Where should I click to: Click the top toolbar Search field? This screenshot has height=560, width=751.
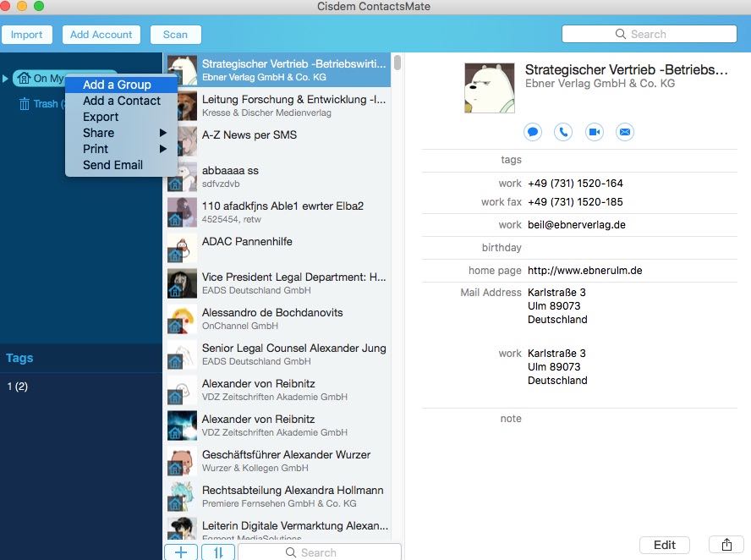[649, 34]
